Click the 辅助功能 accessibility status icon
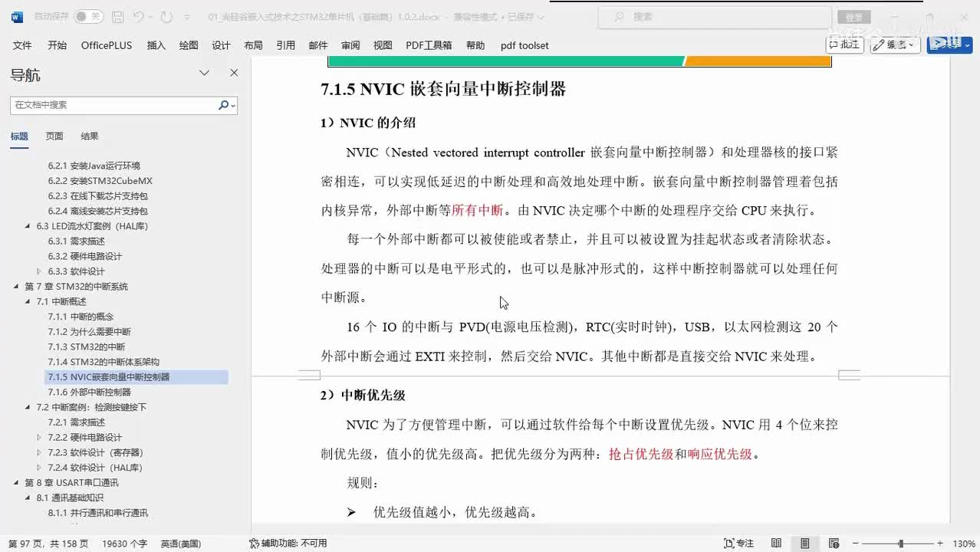 [254, 544]
